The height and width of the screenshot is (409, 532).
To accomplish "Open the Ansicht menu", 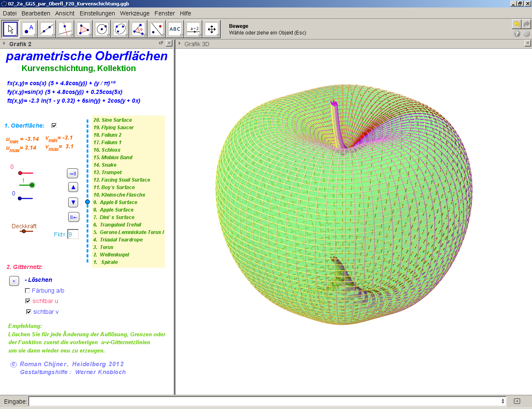I will (65, 13).
